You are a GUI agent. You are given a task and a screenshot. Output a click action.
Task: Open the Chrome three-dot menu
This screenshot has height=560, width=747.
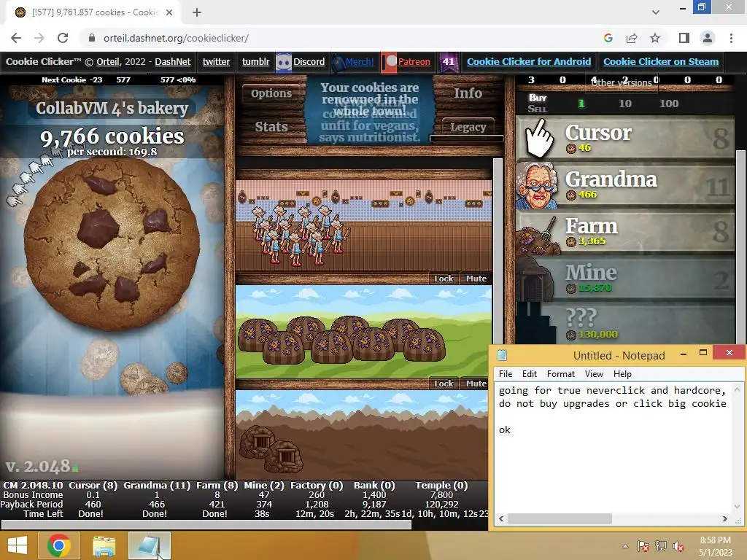point(731,38)
